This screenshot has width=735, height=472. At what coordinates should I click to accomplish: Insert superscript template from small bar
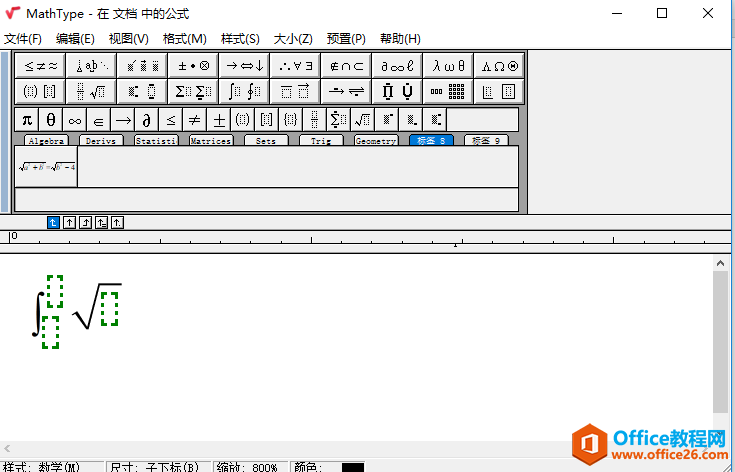pos(386,120)
